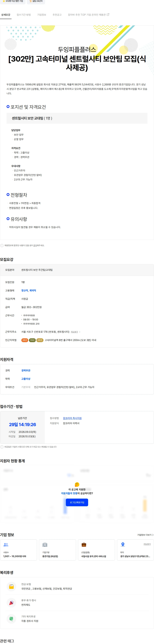This screenshot has width=154, height=644.
Task: Click the thinking emoji icon above 이 공고에 지원한
Action: click(x=77, y=485)
